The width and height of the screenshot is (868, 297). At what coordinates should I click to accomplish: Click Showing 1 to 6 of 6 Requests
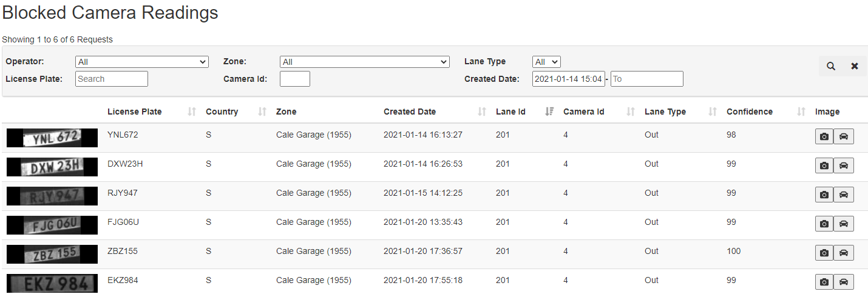(58, 39)
